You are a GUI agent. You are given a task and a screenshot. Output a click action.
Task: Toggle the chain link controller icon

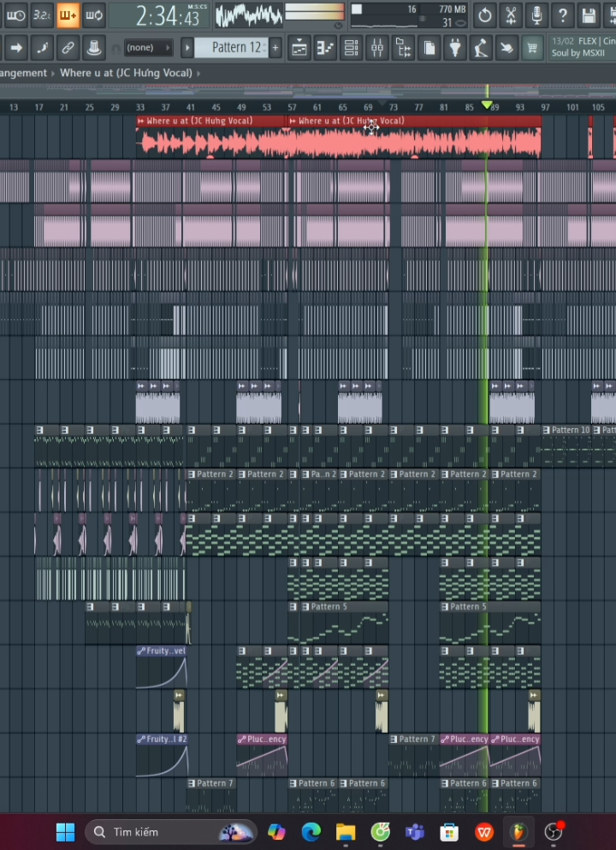tap(68, 48)
